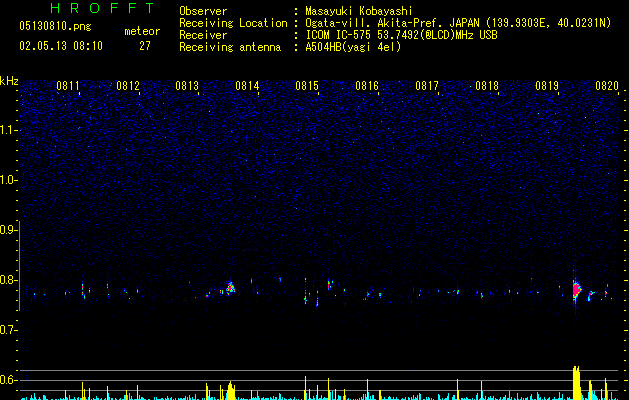
Task: Click the 0814 time marker
Action: [247, 86]
